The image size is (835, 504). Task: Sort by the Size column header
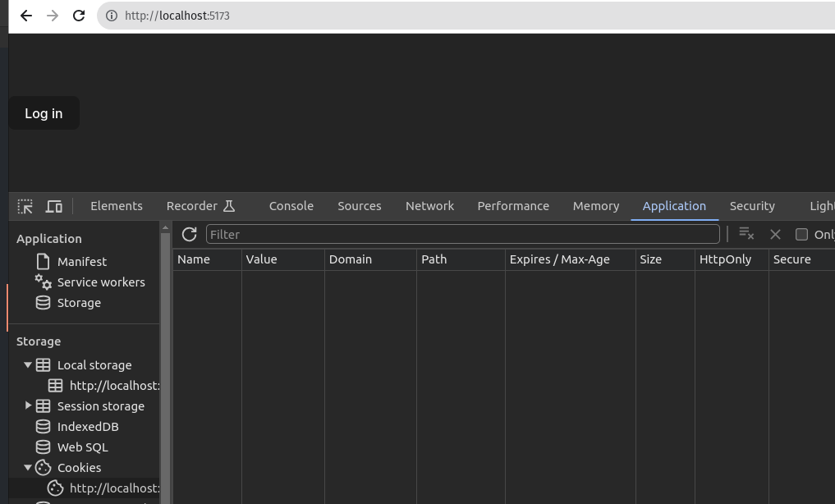[665, 259]
